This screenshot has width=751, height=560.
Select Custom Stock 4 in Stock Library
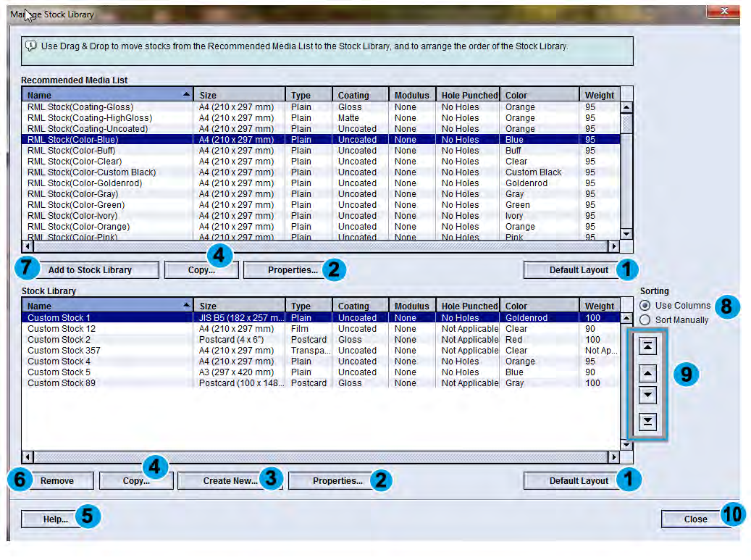click(321, 362)
